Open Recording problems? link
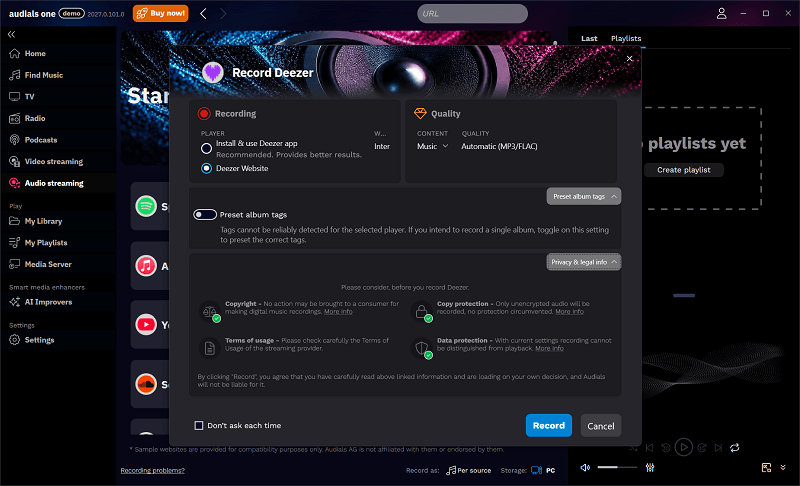This screenshot has width=800, height=486. [x=153, y=470]
